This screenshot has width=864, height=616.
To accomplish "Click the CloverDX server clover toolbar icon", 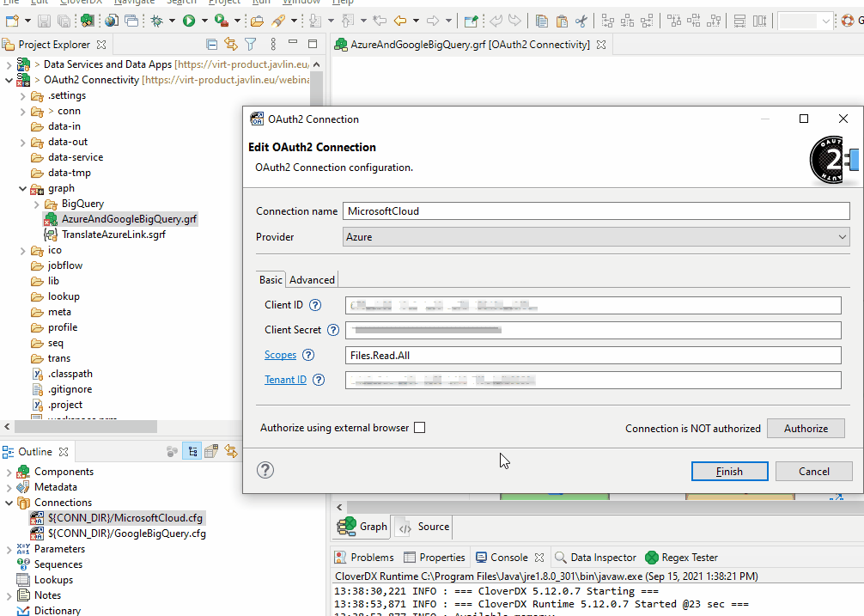I will coord(87,21).
